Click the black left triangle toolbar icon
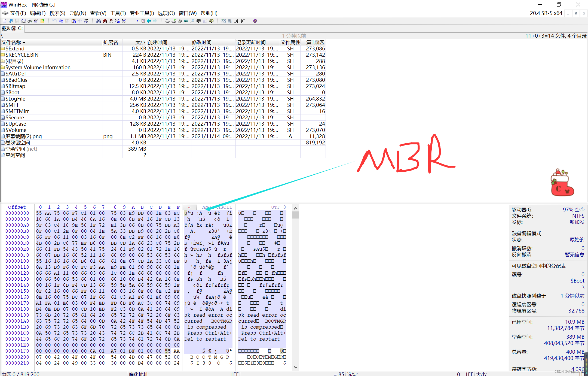The width and height of the screenshot is (588, 376). click(236, 21)
